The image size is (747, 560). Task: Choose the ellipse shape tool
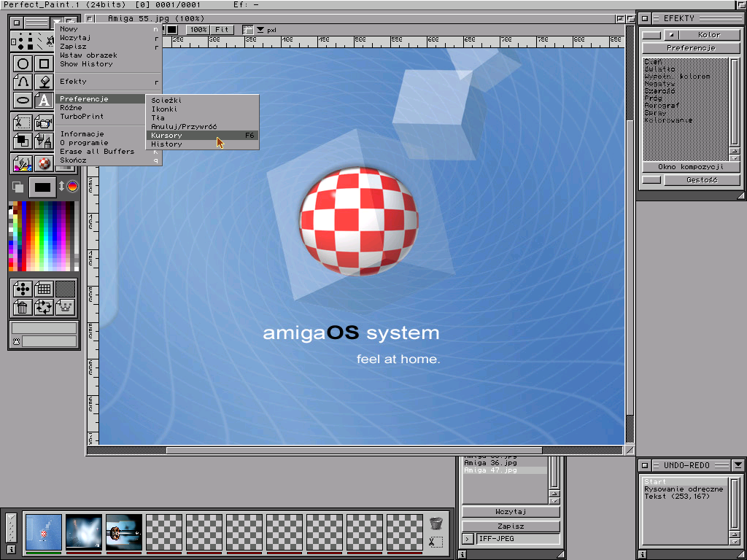pos(23,101)
